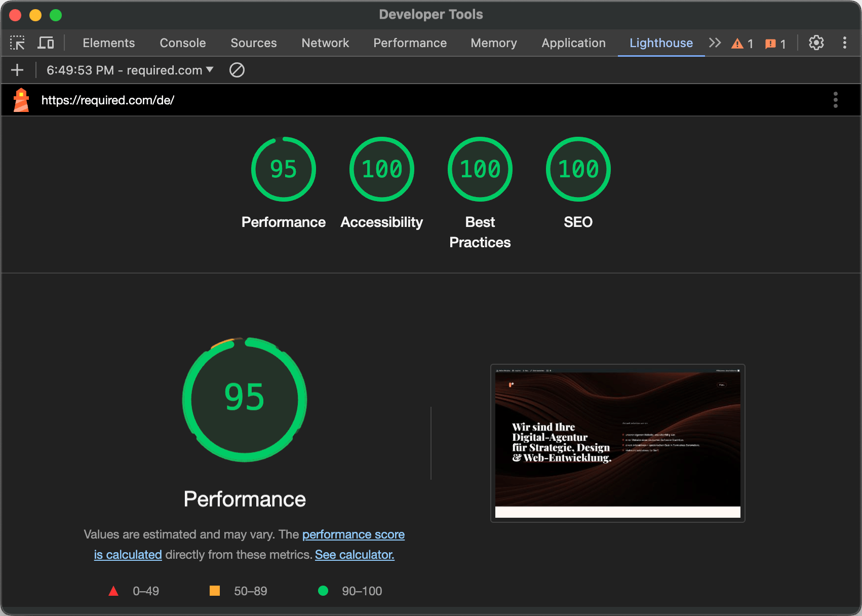The height and width of the screenshot is (616, 862).
Task: Show more tabs with the double chevron
Action: [x=715, y=43]
